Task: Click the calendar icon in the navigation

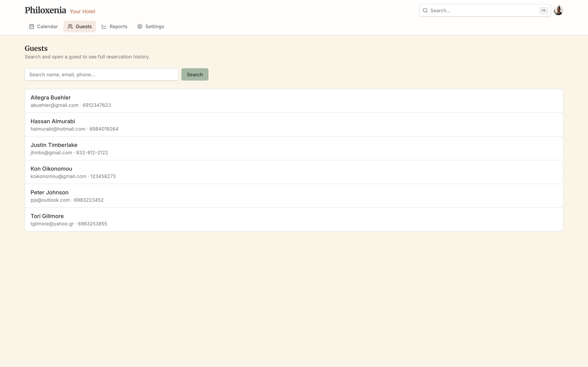Action: [x=32, y=26]
